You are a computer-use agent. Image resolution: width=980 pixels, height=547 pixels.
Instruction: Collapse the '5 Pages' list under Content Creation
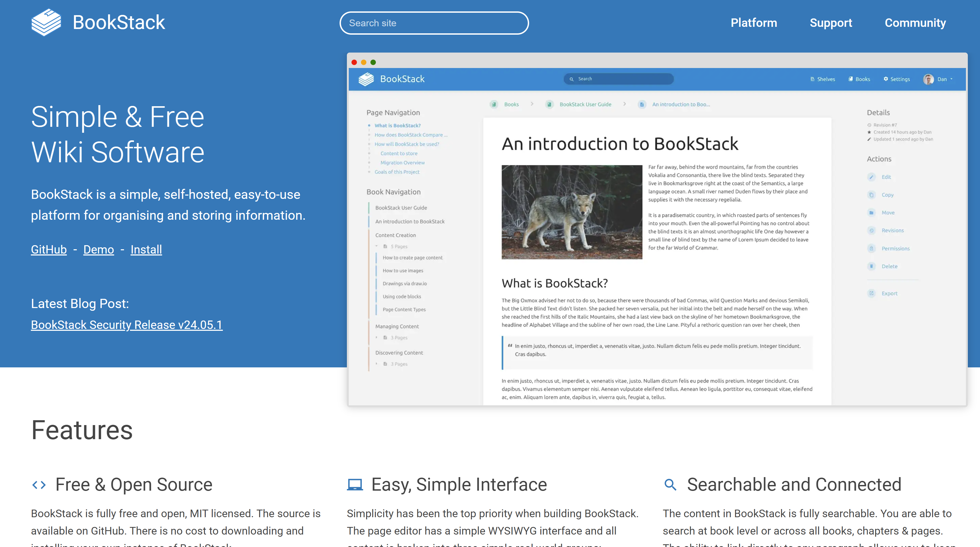click(377, 246)
